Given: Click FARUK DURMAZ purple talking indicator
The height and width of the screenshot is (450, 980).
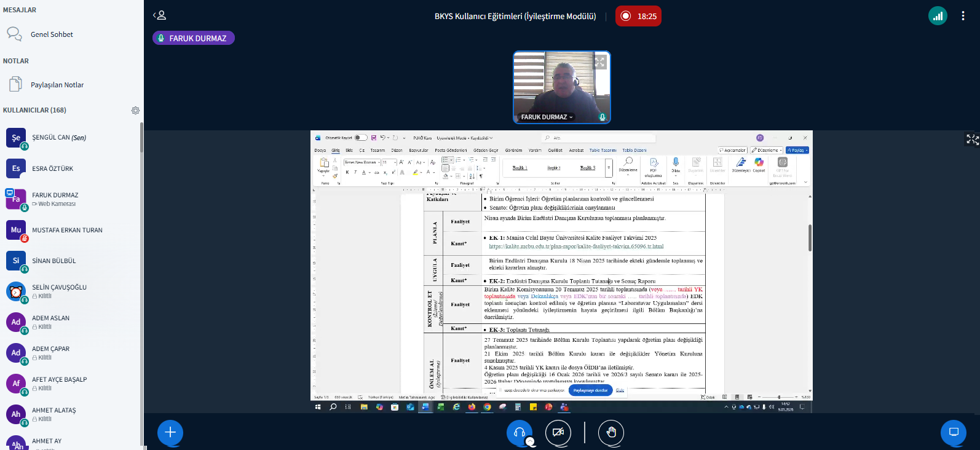Looking at the screenshot, I should tap(193, 38).
